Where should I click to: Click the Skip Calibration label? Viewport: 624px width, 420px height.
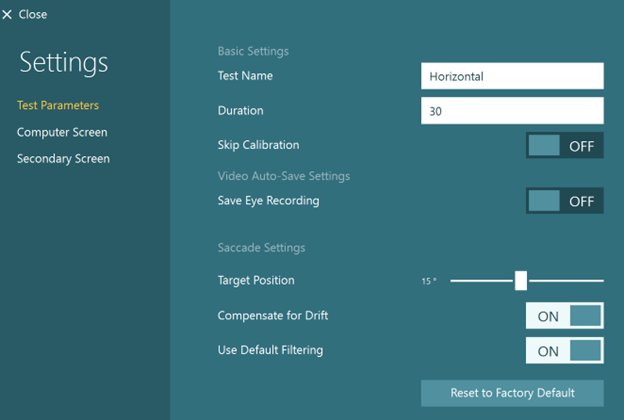[x=258, y=145]
